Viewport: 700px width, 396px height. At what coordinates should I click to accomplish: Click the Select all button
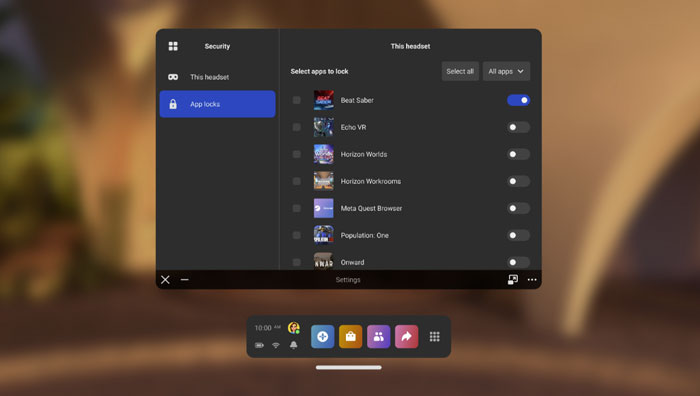pyautogui.click(x=460, y=71)
